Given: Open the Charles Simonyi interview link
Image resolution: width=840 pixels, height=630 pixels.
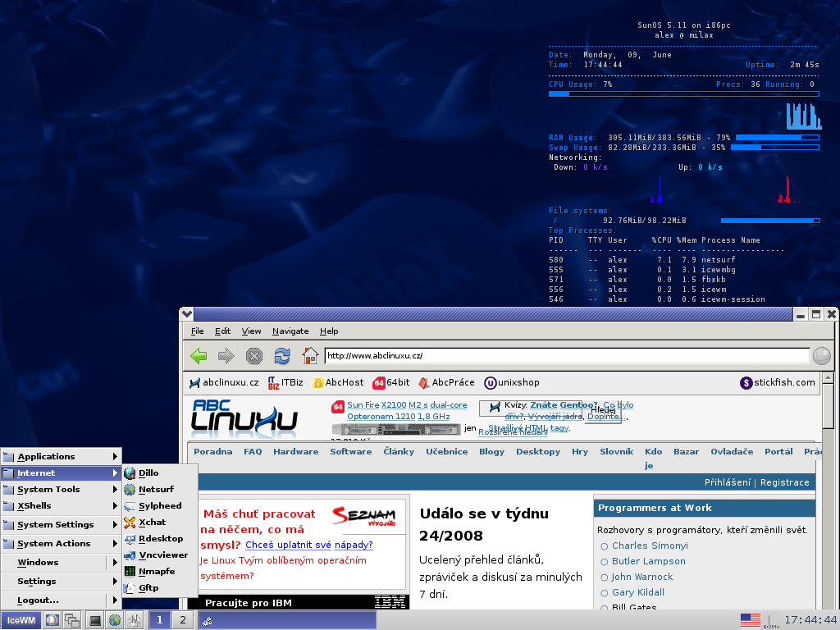Looking at the screenshot, I should coord(650,546).
